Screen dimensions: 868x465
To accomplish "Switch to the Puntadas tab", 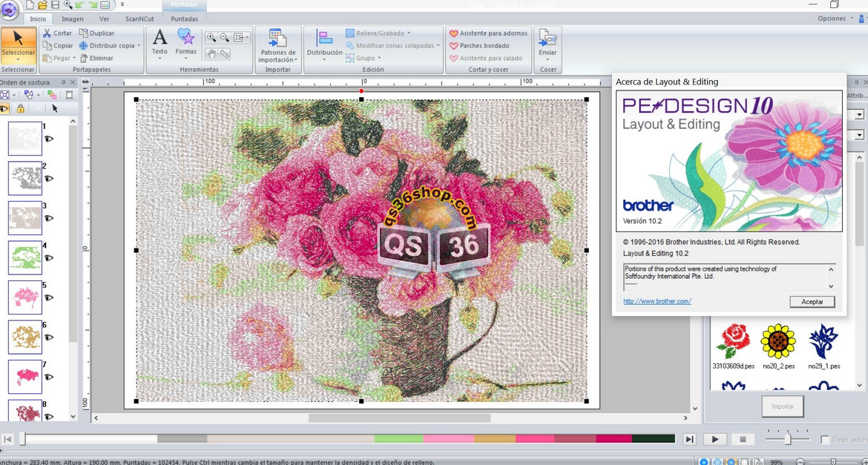I will pos(184,19).
